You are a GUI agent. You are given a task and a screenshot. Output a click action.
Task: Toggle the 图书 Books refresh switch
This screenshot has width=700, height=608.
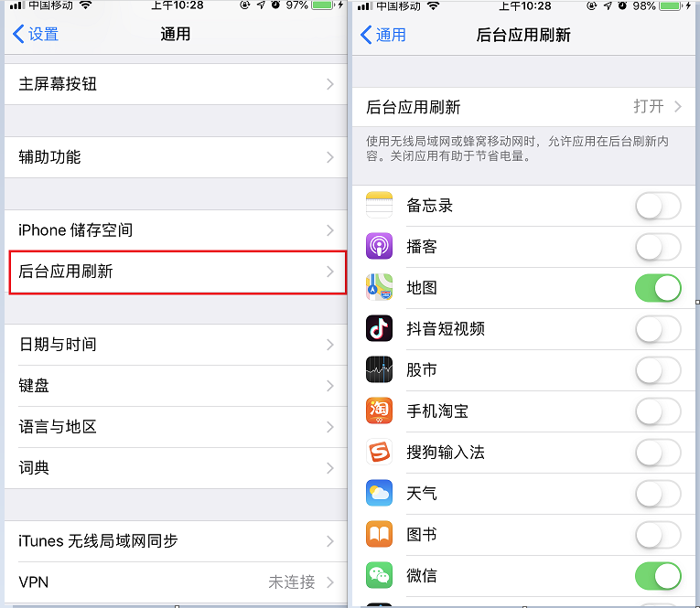pos(658,534)
